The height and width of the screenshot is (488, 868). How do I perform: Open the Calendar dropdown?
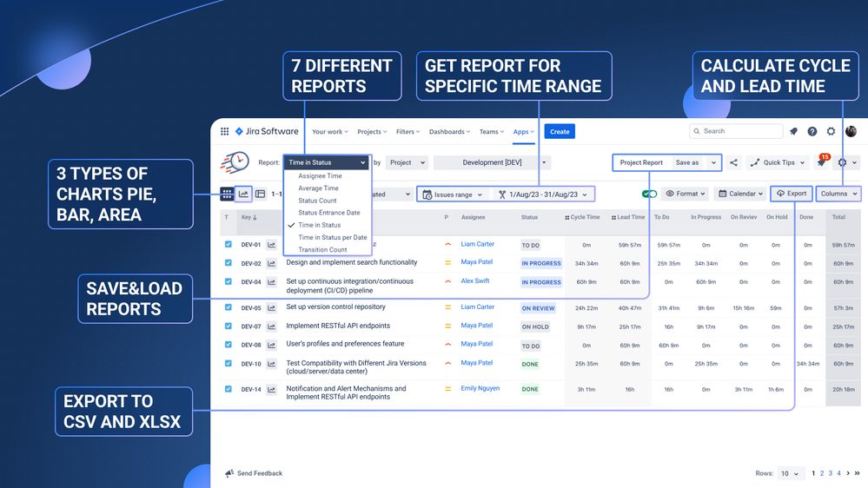click(740, 194)
